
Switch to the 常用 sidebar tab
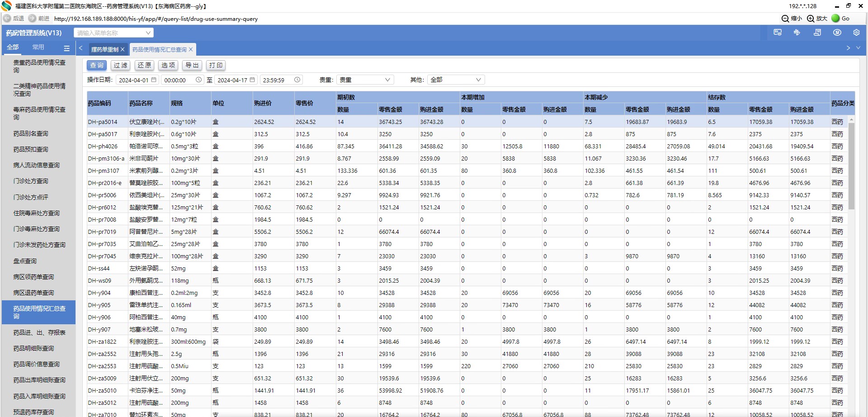[38, 47]
